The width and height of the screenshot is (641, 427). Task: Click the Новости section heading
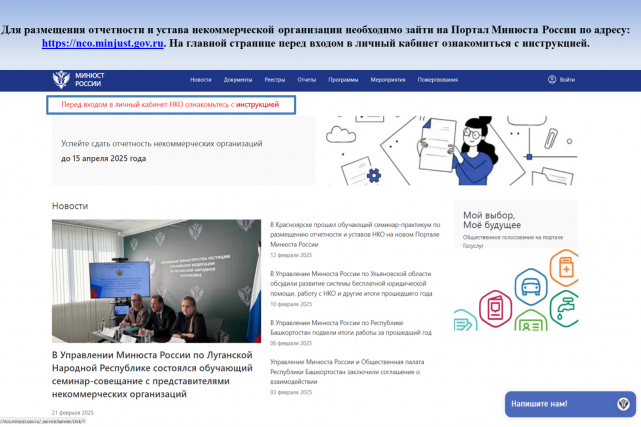pos(70,206)
